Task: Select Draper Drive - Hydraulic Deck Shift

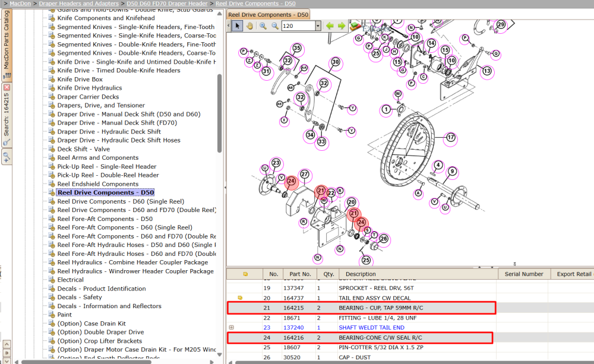Action: tap(109, 131)
